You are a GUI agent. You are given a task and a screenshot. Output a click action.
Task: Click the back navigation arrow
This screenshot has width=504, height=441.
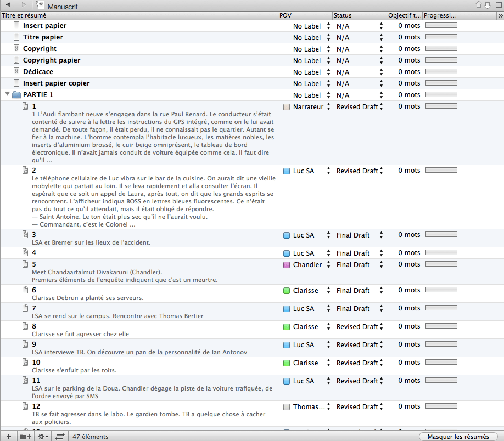8,5
